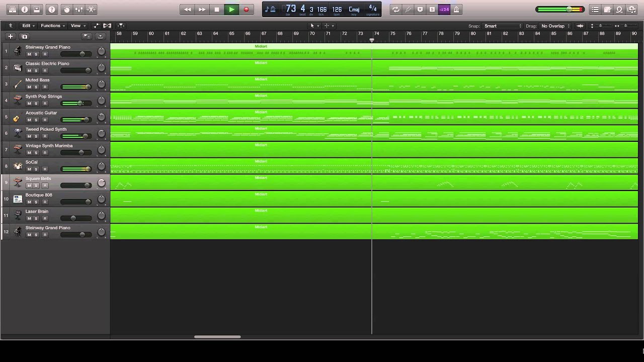This screenshot has width=644, height=362.
Task: Open the Snap Smart dropdown
Action: (503, 26)
